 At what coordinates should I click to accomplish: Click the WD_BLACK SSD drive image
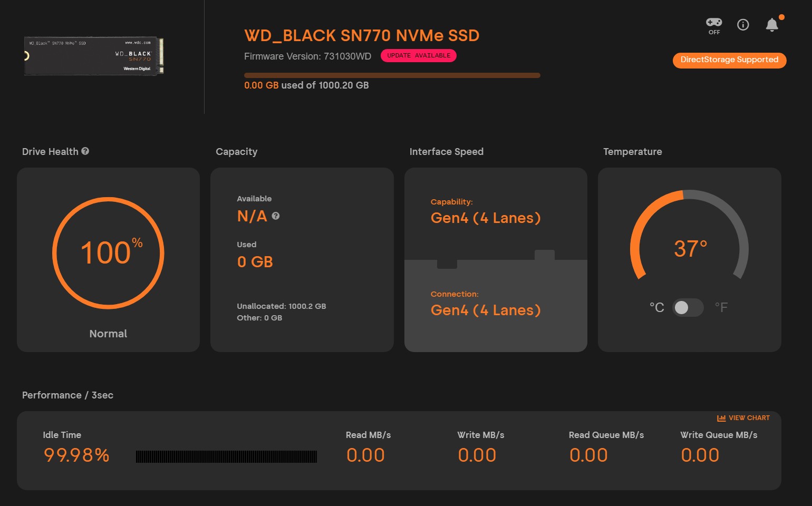(x=94, y=56)
